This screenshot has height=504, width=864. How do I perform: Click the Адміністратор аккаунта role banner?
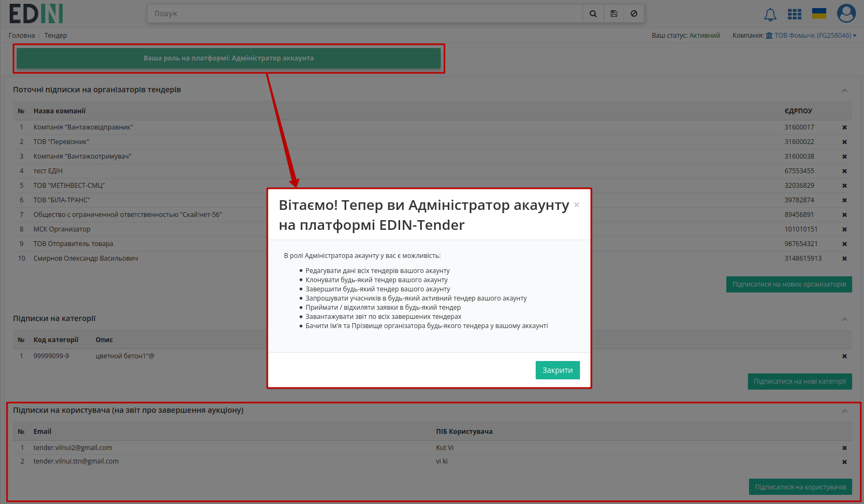[228, 58]
